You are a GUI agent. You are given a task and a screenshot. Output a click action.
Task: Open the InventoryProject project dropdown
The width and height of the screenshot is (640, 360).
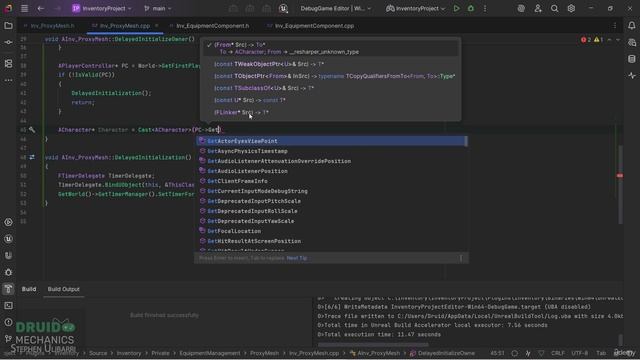coord(102,8)
